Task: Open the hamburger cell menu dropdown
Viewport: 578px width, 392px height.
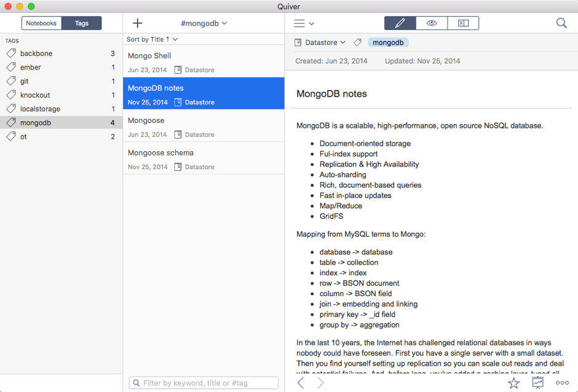Action: coord(304,23)
